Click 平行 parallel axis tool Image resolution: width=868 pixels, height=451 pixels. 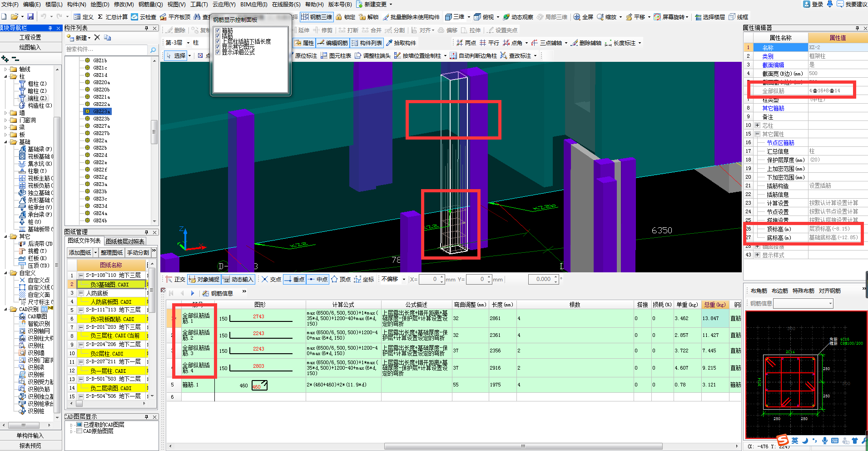[489, 43]
